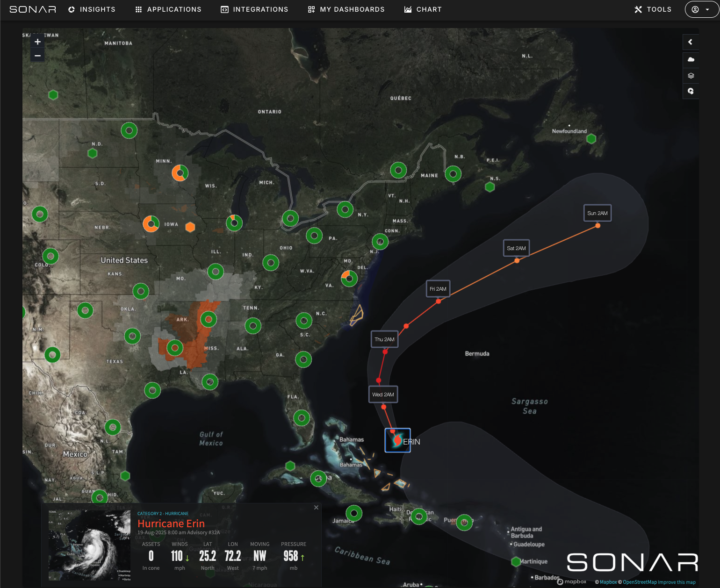Open the weather cloud layer panel

[x=691, y=59]
